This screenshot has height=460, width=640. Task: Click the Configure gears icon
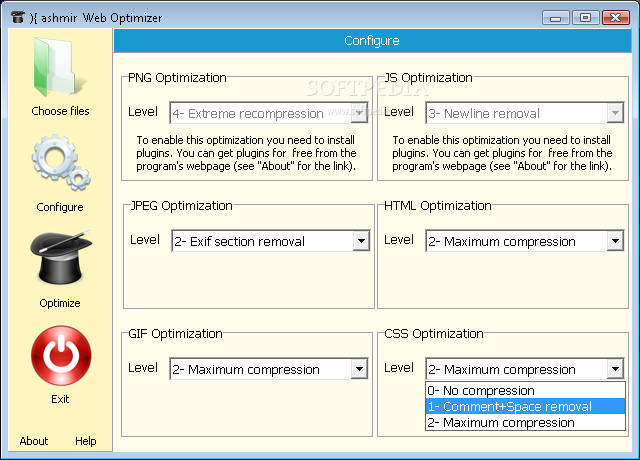point(60,164)
